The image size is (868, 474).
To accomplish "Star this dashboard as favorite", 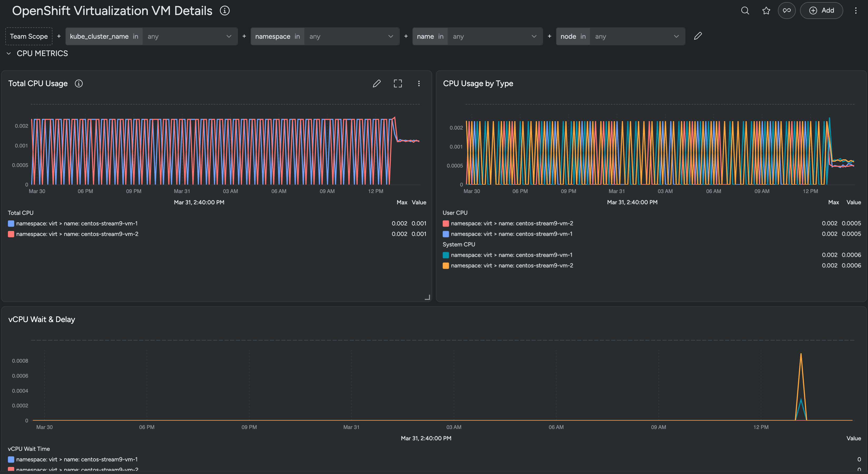I will (766, 11).
